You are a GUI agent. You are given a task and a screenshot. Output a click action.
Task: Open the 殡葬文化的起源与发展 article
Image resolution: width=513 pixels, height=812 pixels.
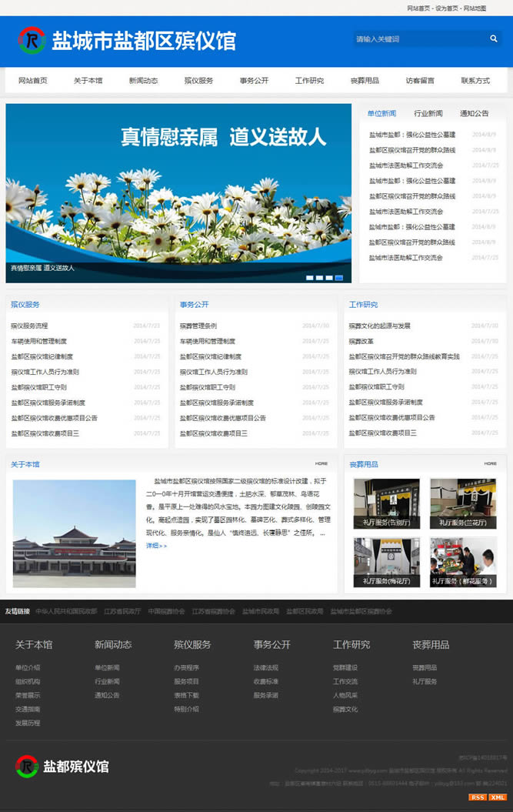379,326
